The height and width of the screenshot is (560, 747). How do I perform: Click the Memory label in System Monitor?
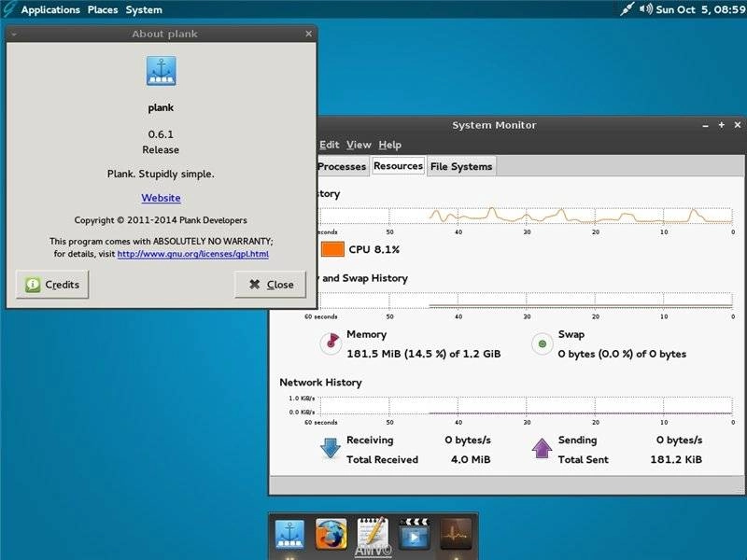click(x=366, y=334)
